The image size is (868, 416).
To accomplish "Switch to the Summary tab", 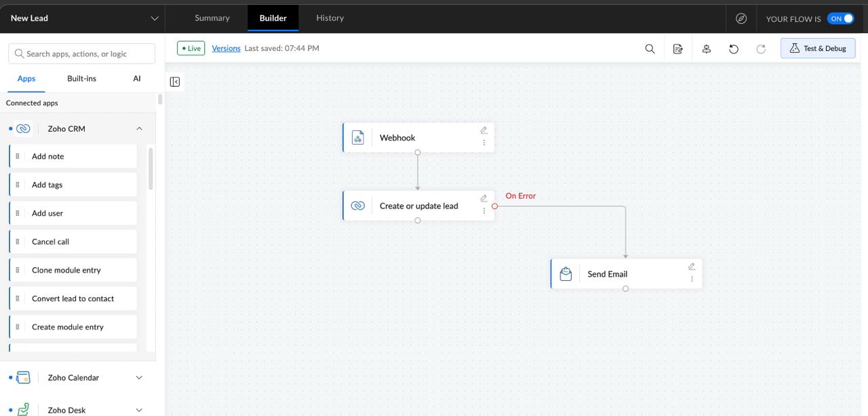I will tap(212, 18).
